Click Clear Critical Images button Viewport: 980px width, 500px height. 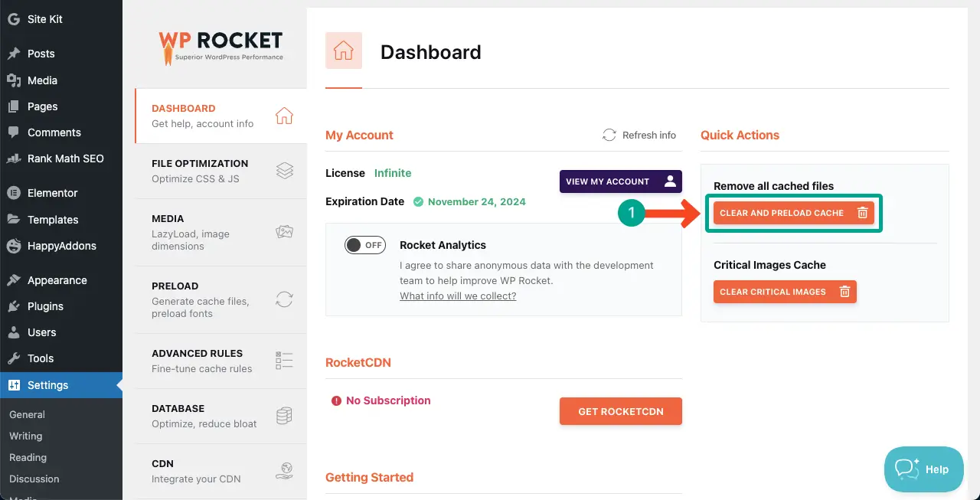click(785, 292)
